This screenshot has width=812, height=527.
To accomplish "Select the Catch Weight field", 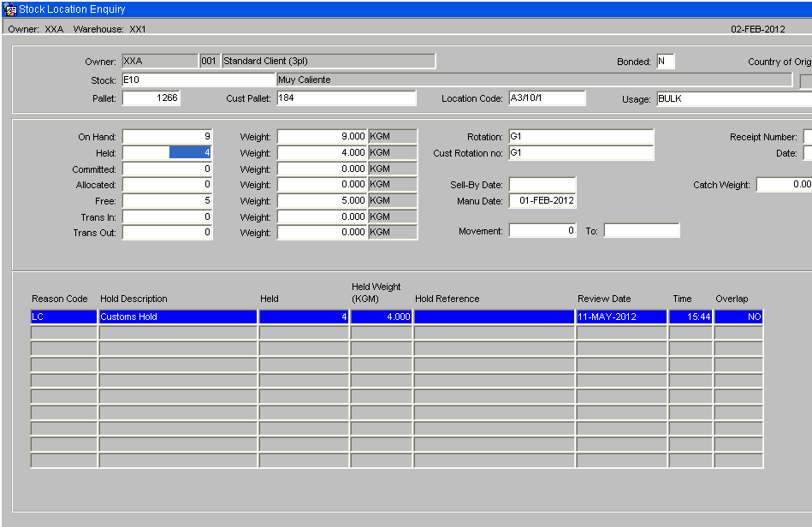I will pyautogui.click(x=784, y=185).
